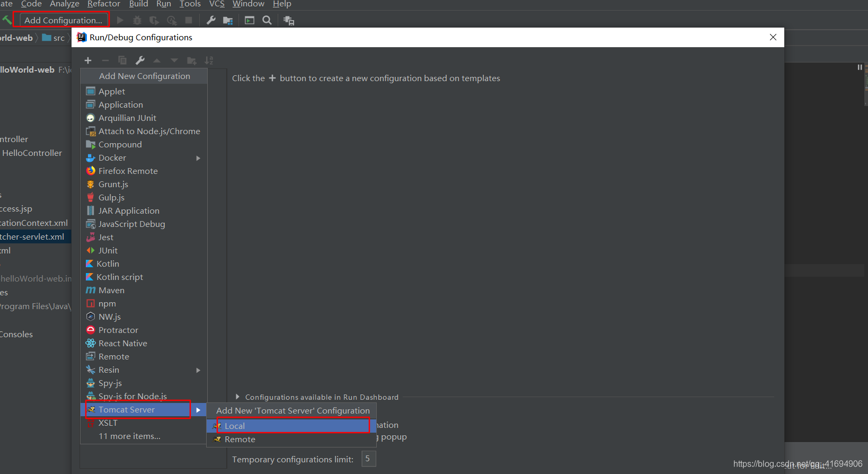Open the Add Configuration... button
Image resolution: width=868 pixels, height=474 pixels.
pyautogui.click(x=63, y=20)
